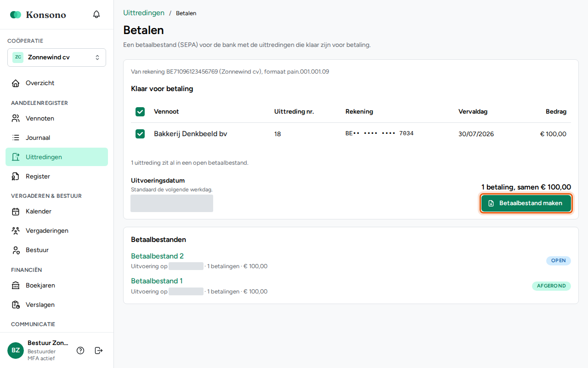This screenshot has height=368, width=588.
Task: Uncheck Bakkerij Denkbeeld bv row checkbox
Action: pyautogui.click(x=140, y=134)
